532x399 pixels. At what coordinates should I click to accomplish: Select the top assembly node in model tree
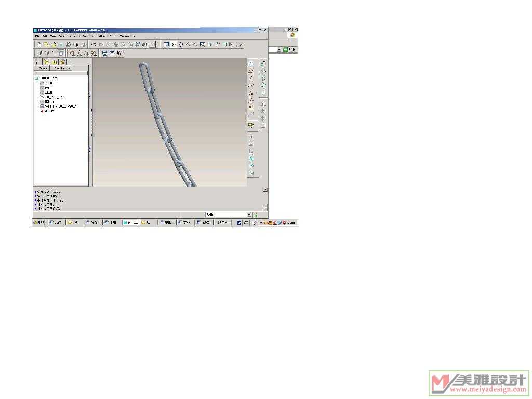point(46,78)
